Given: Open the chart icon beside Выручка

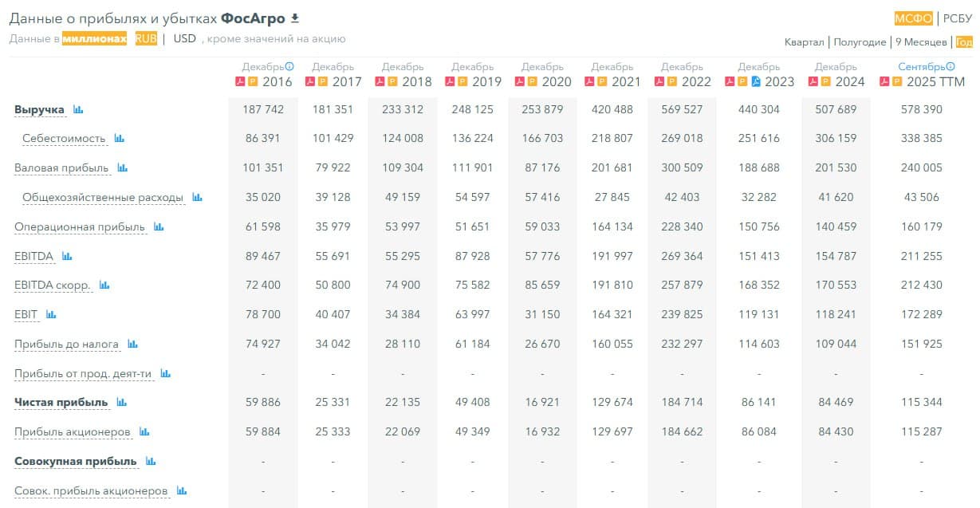Looking at the screenshot, I should [x=78, y=109].
